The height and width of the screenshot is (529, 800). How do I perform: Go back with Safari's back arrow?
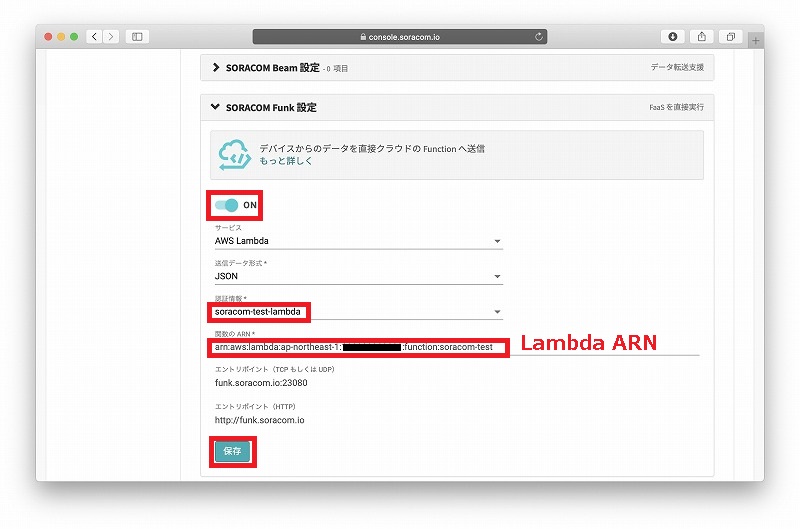94,37
